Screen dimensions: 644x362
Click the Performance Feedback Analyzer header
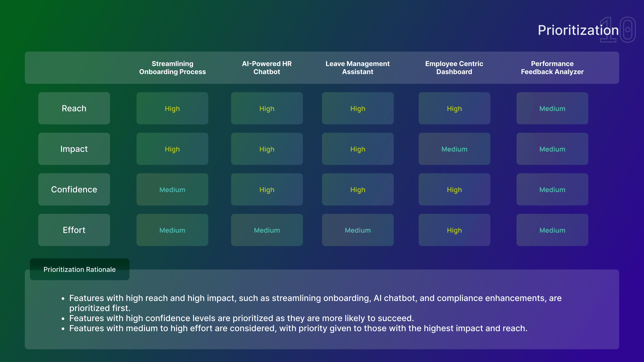pos(552,68)
